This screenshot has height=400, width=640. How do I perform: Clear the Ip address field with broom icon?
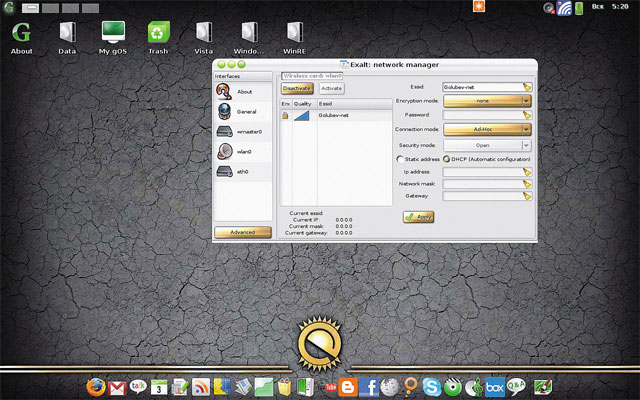(527, 172)
